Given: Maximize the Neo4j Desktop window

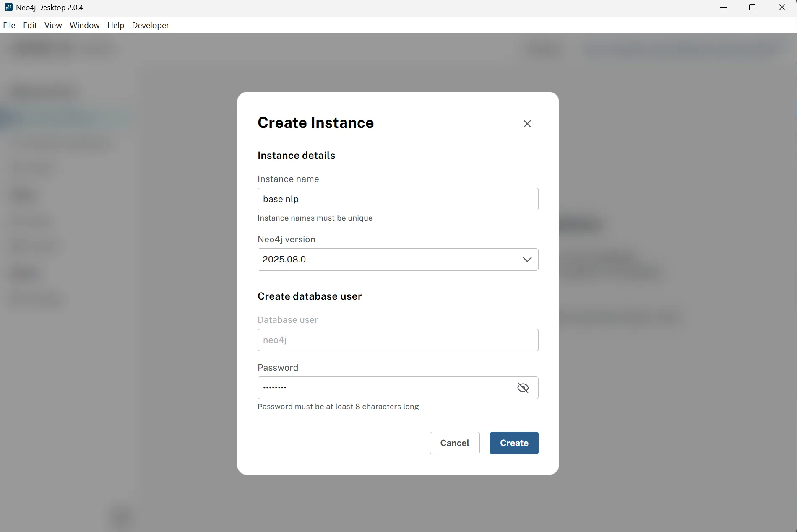Looking at the screenshot, I should click(753, 8).
